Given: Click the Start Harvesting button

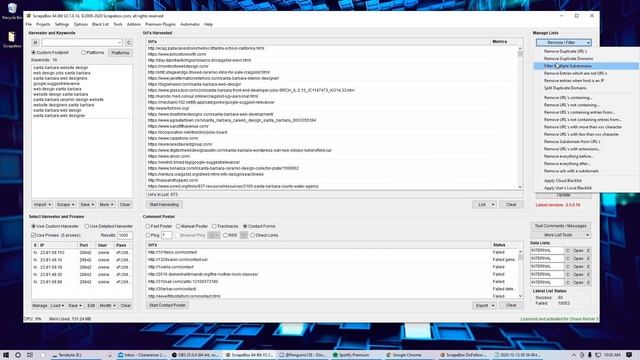Looking at the screenshot, I should coord(164,204).
